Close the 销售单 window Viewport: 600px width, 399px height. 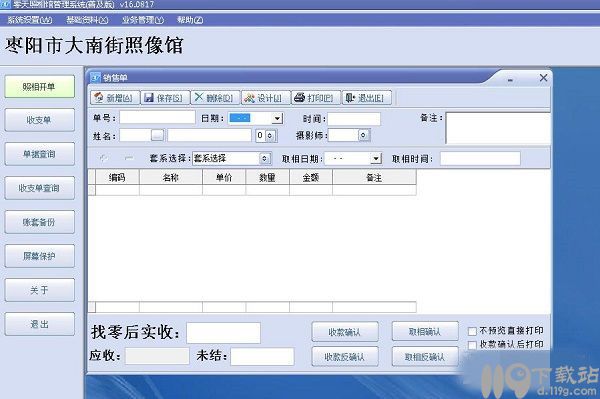[x=543, y=78]
